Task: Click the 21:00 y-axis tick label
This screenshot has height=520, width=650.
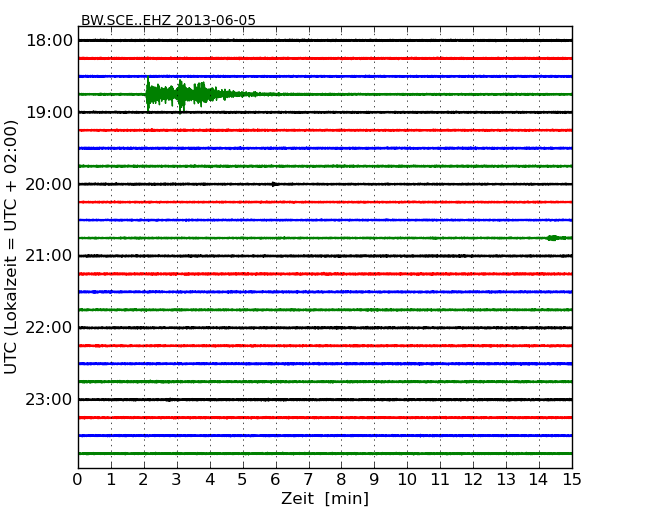Action: [49, 256]
